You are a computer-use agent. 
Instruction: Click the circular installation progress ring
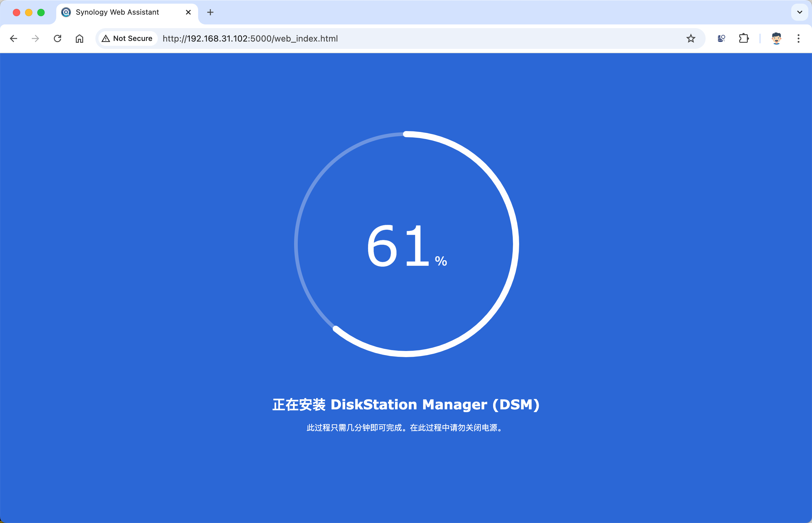(x=407, y=244)
